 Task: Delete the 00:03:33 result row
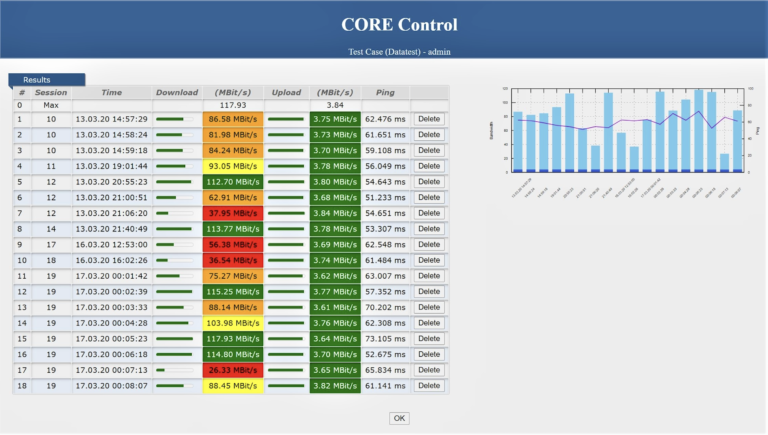tap(429, 307)
